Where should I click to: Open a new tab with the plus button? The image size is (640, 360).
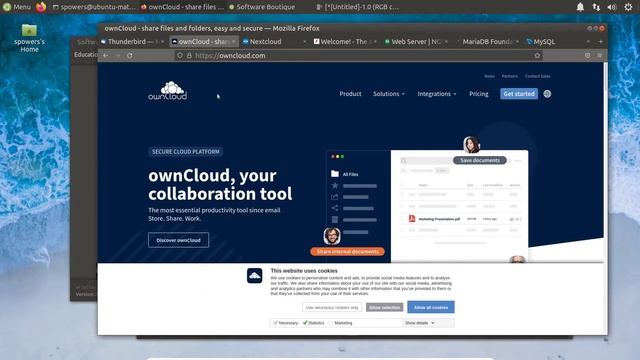coord(600,42)
